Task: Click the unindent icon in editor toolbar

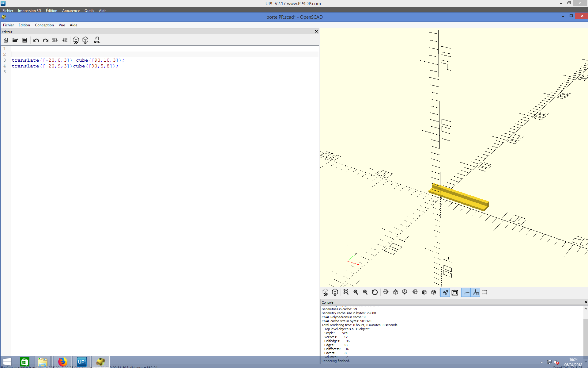Action: pos(55,40)
